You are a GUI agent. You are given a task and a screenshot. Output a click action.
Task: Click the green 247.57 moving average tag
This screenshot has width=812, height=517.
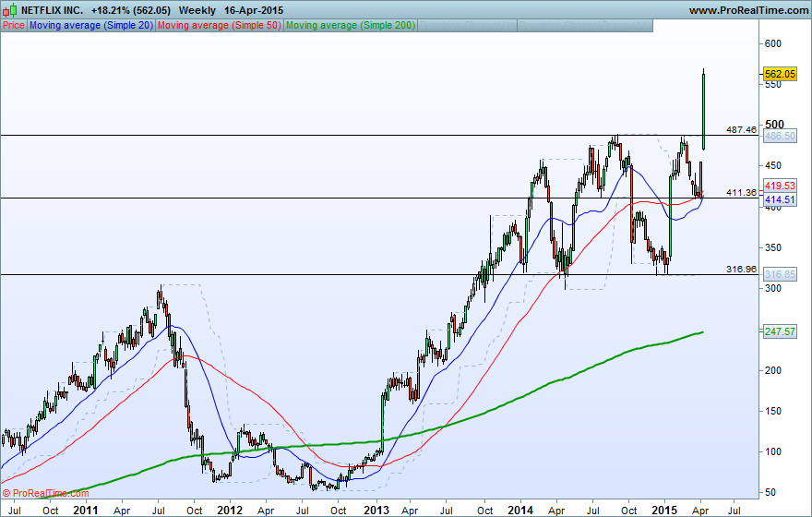tap(780, 331)
